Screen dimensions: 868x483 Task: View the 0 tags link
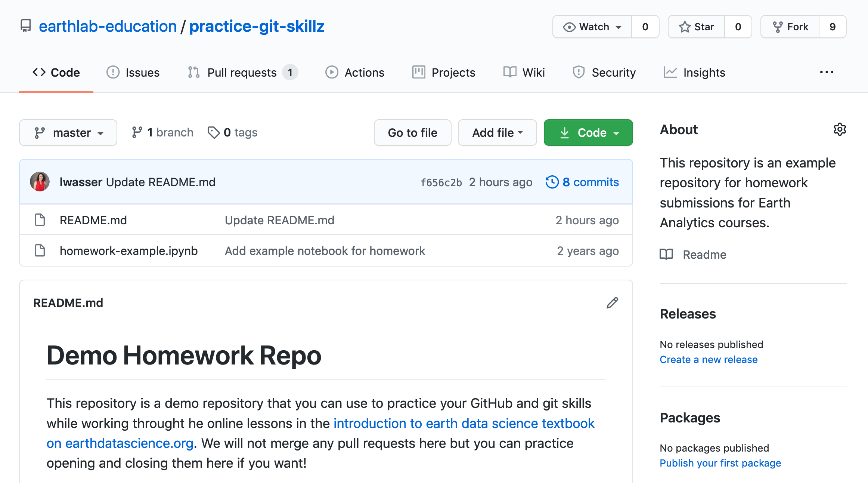(232, 132)
